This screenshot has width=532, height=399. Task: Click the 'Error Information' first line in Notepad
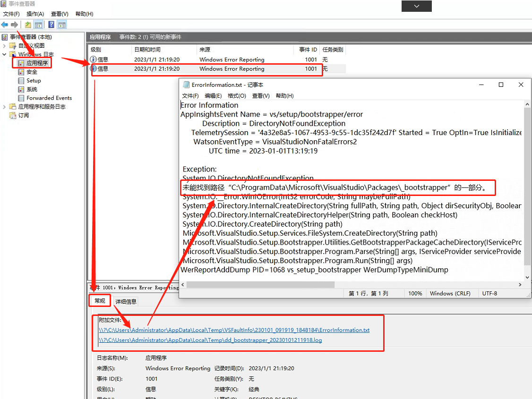[x=209, y=105]
